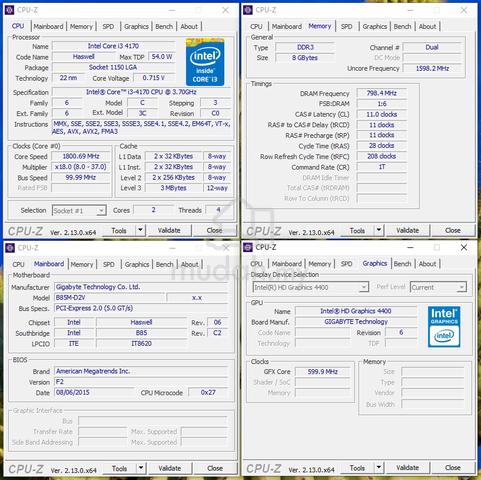
Task: Click the CPU-Z app icon in the Mainboard window title bar
Action: (x=10, y=248)
